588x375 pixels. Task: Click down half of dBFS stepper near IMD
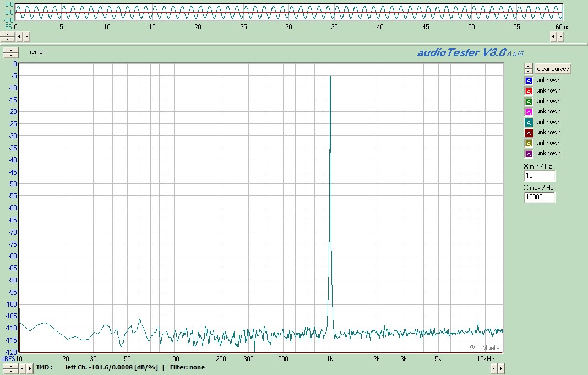click(x=10, y=371)
